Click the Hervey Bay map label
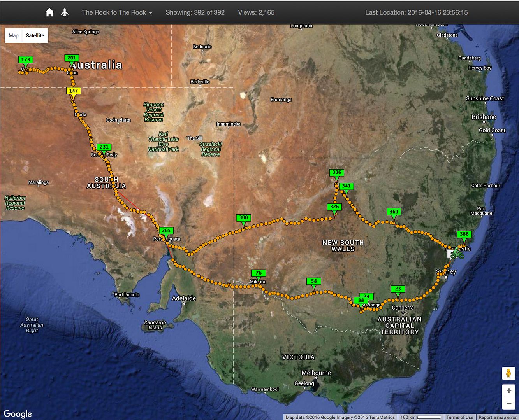The height and width of the screenshot is (420, 519). pos(480,68)
